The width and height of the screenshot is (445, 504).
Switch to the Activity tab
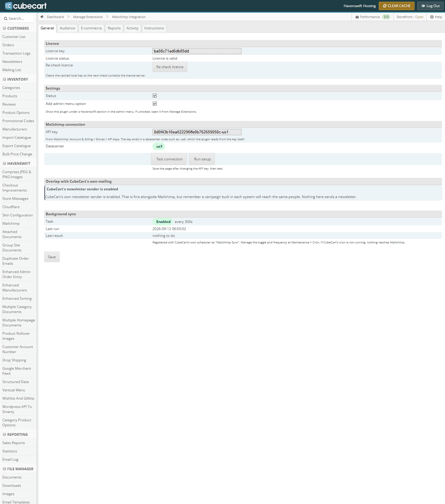(132, 28)
